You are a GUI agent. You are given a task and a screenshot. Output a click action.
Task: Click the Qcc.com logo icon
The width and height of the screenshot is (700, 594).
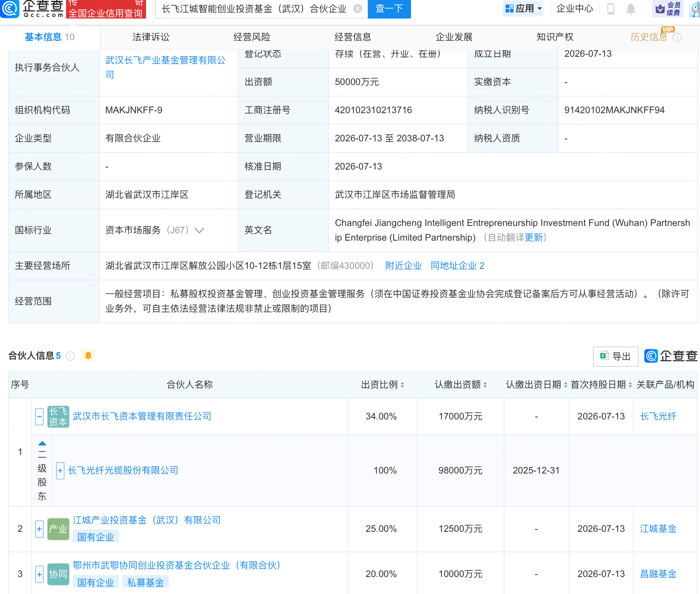[x=9, y=8]
